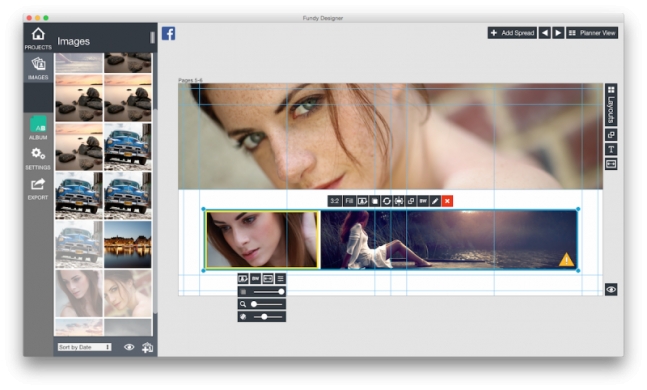
Task: Open the lines menu icon in image toolbar
Action: 280,279
